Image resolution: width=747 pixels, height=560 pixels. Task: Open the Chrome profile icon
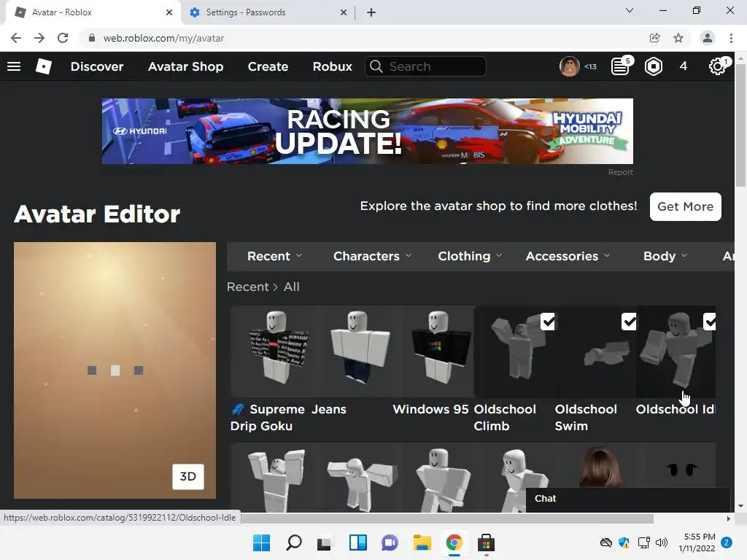[x=708, y=38]
